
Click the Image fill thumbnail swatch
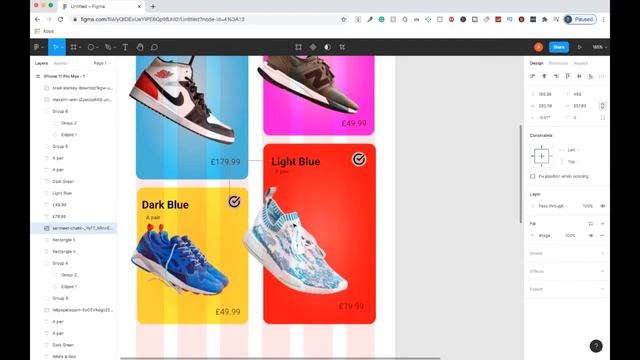point(532,236)
